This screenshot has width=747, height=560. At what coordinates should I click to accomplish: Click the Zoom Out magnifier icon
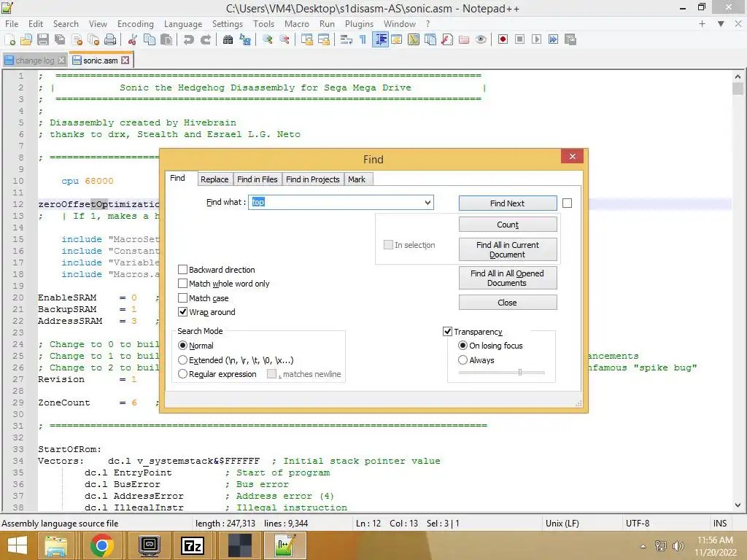pos(285,39)
